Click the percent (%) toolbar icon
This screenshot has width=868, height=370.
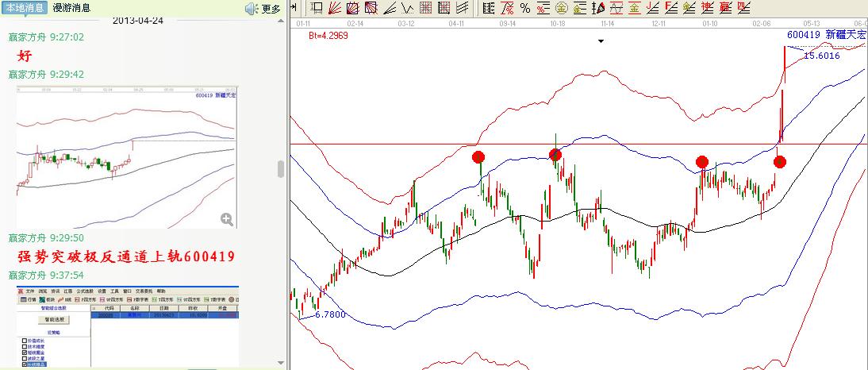tap(524, 9)
